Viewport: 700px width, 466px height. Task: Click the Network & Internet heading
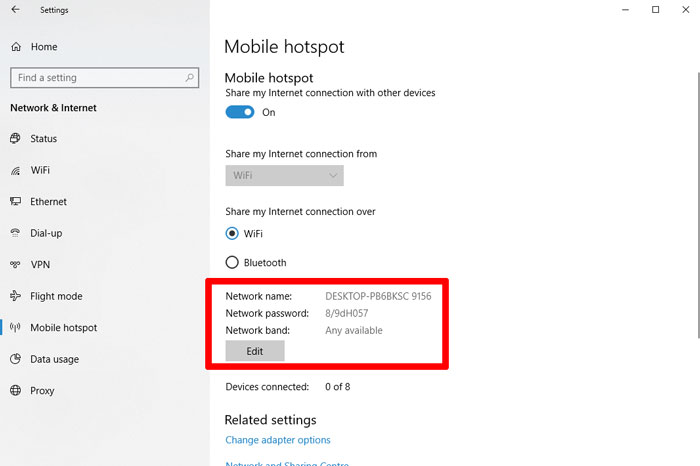tap(53, 108)
